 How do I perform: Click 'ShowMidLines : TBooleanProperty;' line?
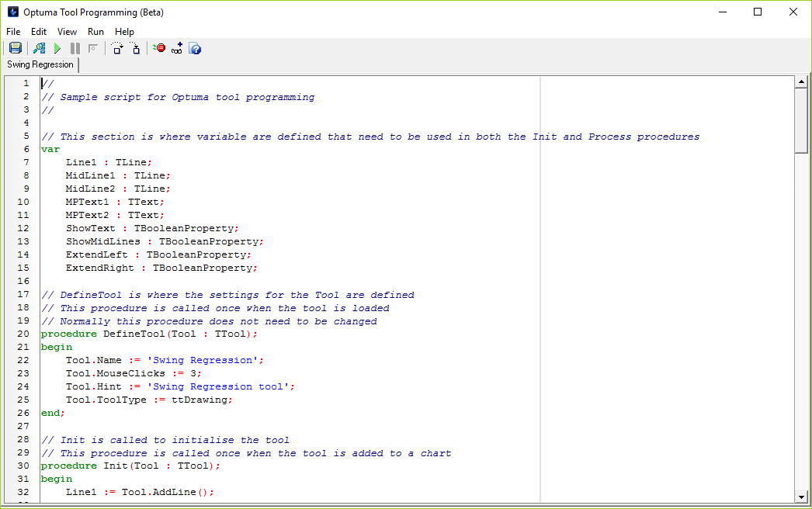(x=165, y=241)
